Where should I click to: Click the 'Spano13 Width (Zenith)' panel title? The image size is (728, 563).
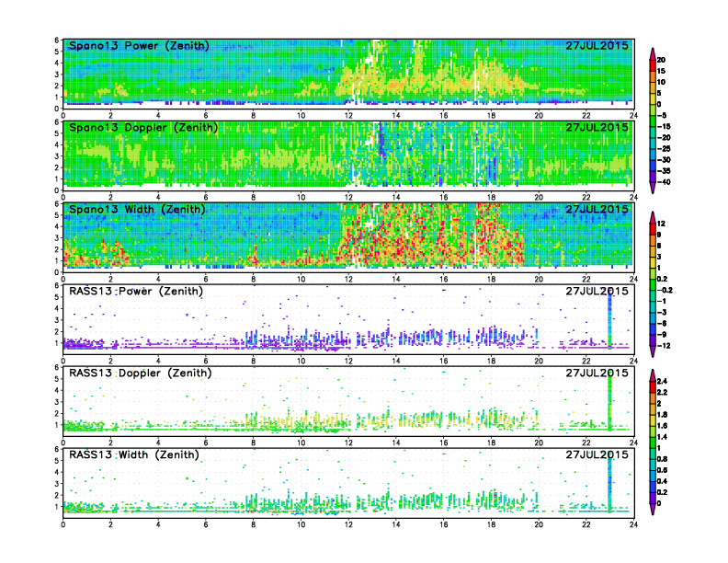[x=137, y=209]
